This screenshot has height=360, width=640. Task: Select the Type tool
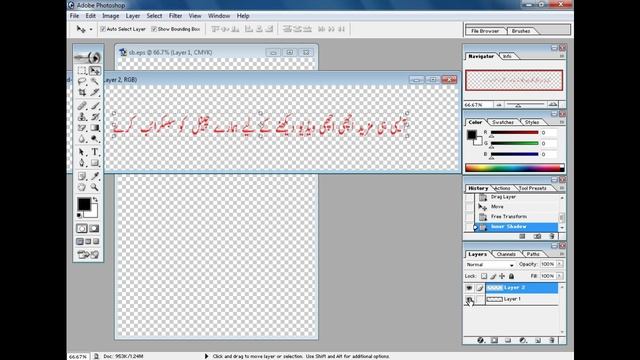[x=95, y=152]
